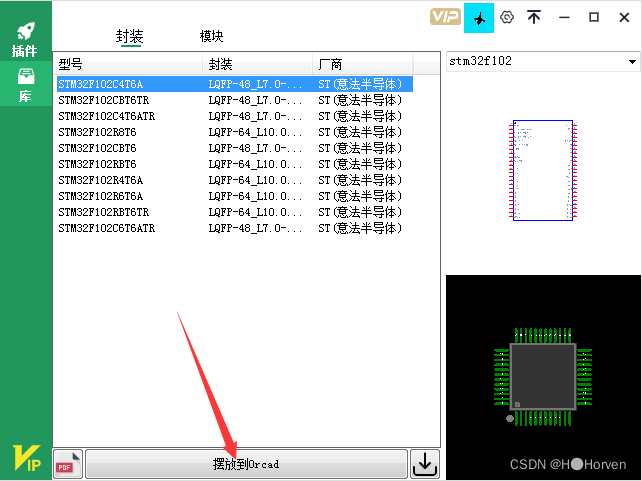Image resolution: width=642 pixels, height=481 pixels.
Task: Select row STM32F102R6T6A
Action: pyautogui.click(x=235, y=196)
